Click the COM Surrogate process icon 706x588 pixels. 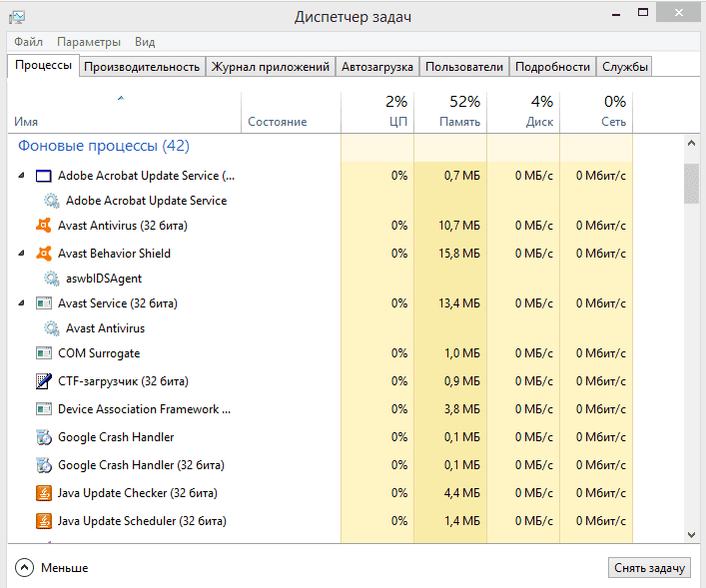(x=43, y=353)
